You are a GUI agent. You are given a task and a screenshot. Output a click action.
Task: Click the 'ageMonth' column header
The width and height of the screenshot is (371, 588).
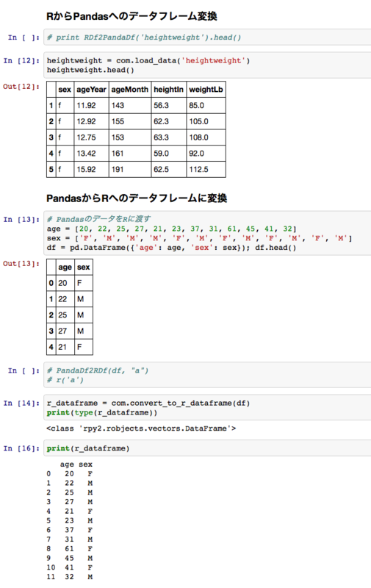click(129, 90)
